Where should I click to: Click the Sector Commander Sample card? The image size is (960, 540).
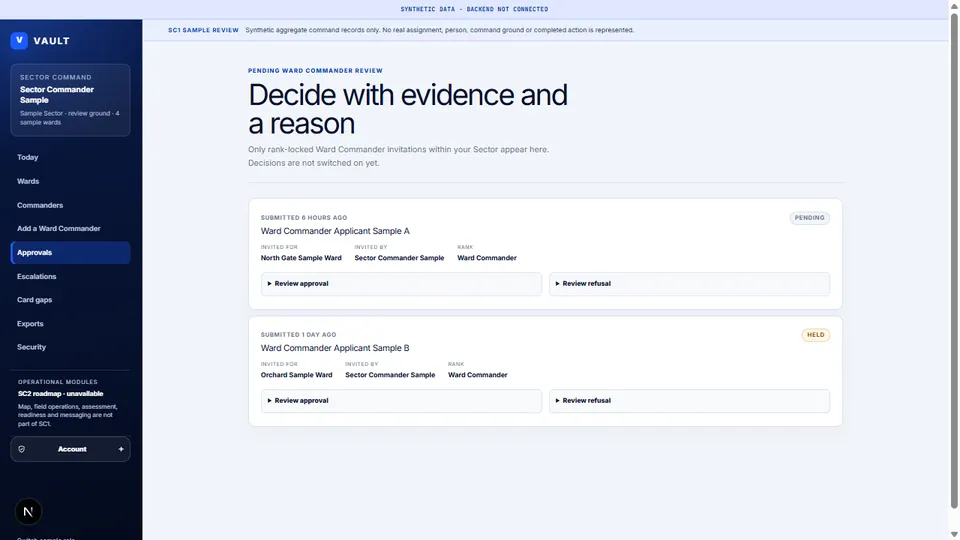click(70, 100)
